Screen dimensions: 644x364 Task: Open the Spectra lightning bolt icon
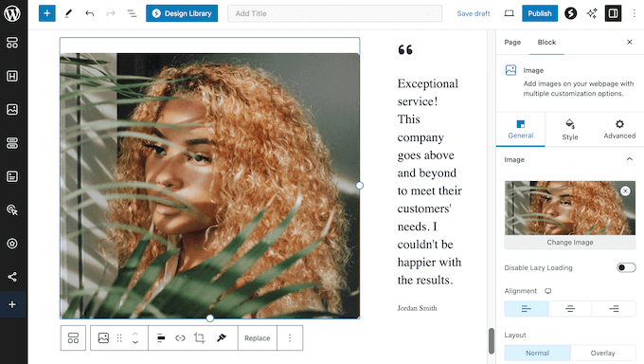pos(570,13)
